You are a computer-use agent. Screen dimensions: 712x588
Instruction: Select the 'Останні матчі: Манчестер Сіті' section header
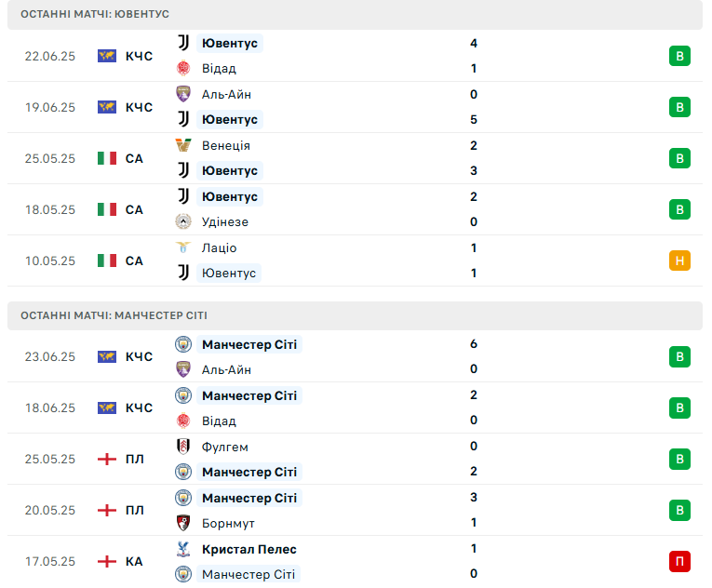tap(356, 315)
